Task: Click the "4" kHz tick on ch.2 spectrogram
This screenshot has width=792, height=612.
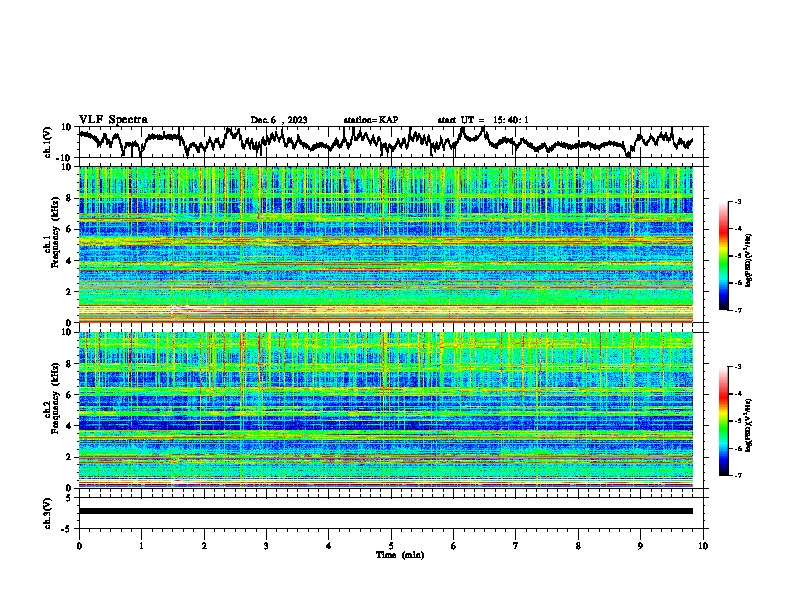Action: click(x=70, y=426)
